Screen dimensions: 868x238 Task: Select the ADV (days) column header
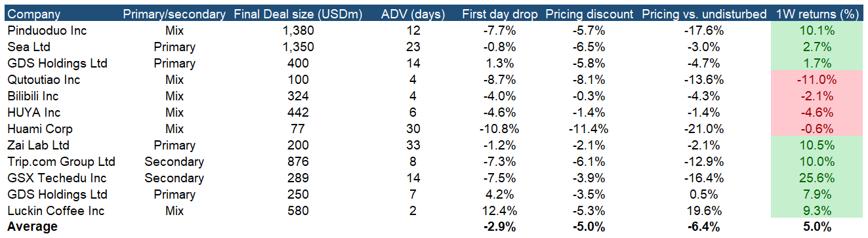coord(413,14)
